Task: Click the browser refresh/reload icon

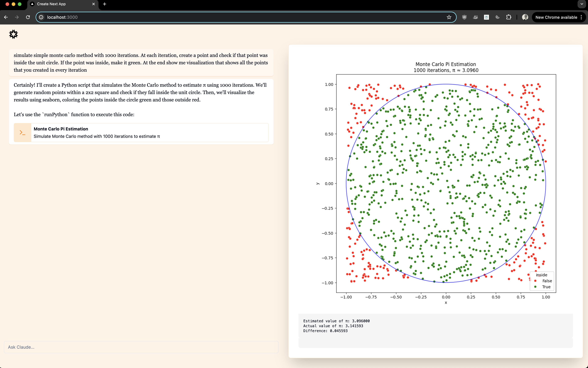Action: (x=28, y=17)
